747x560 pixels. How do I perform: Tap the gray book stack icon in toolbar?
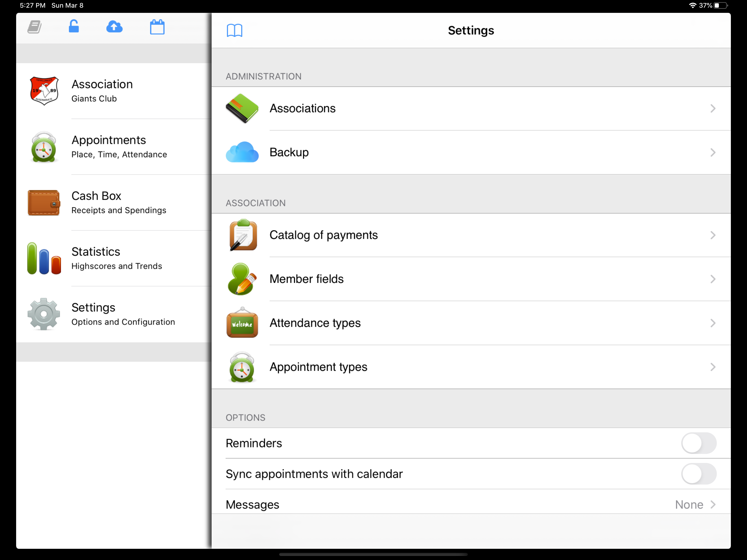(34, 27)
